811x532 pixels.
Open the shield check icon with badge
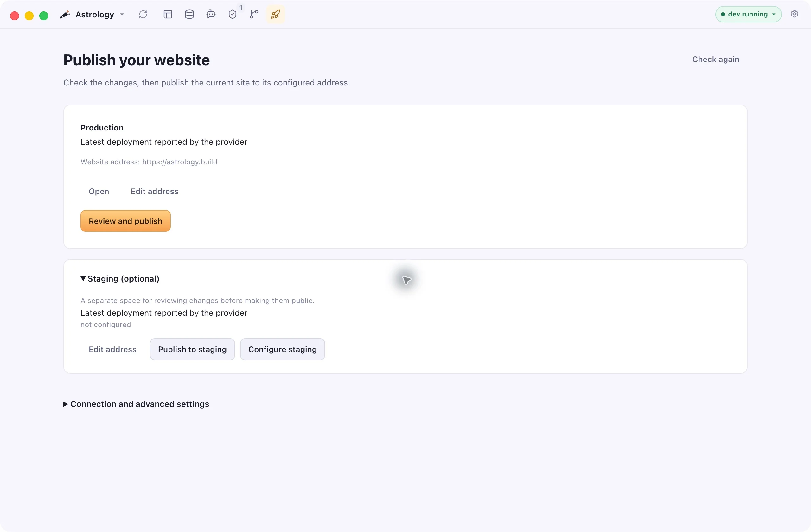(233, 14)
